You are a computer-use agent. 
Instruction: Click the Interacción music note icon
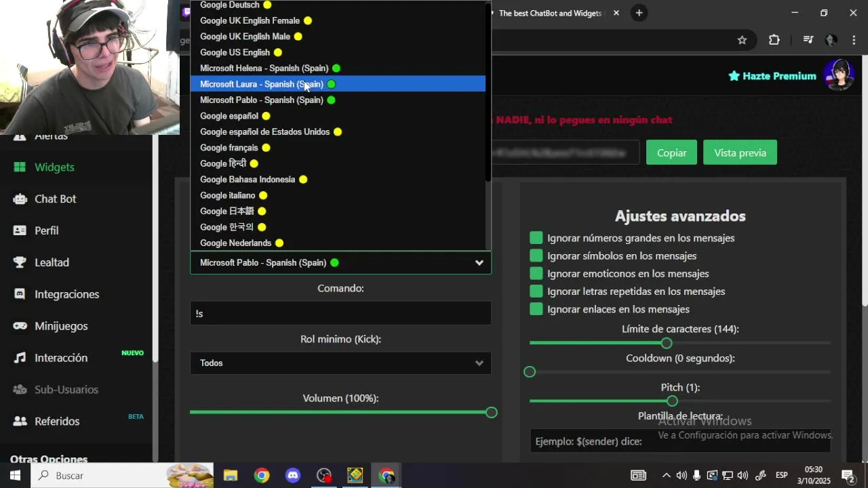20,358
